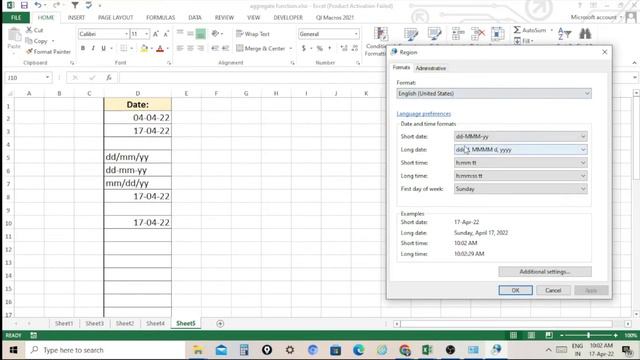640x360 pixels.
Task: Save the workbook via Quick Access icon
Action: [x=24, y=5]
